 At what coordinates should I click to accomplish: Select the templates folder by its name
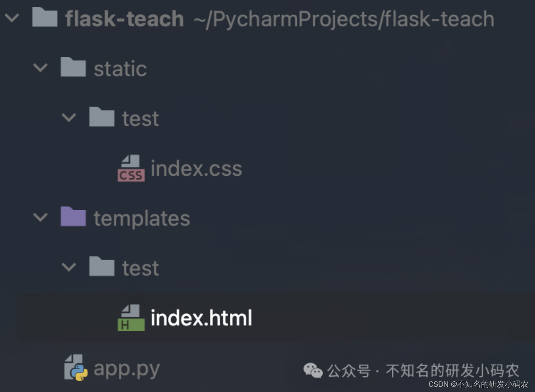pos(142,217)
